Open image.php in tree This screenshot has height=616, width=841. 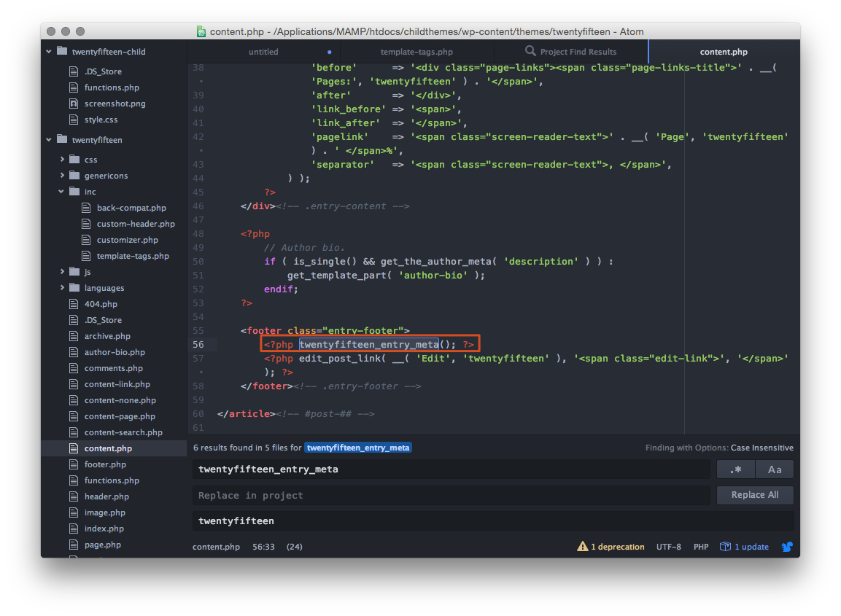click(104, 512)
